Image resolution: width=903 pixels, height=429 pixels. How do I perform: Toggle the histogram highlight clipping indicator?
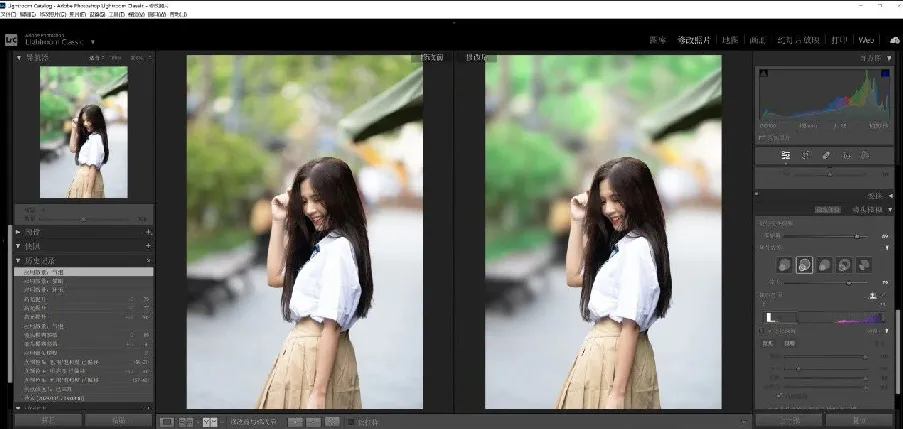click(886, 74)
